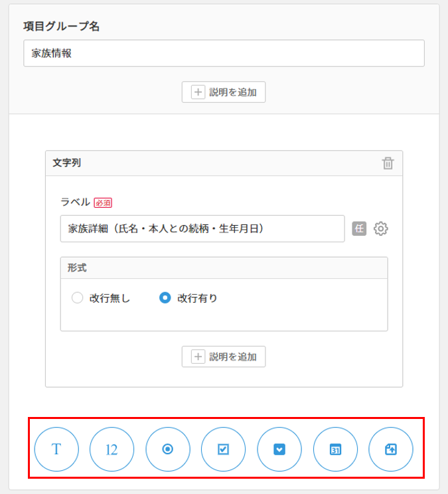Add a numeric field (12 icon)
The image size is (448, 494).
(112, 450)
